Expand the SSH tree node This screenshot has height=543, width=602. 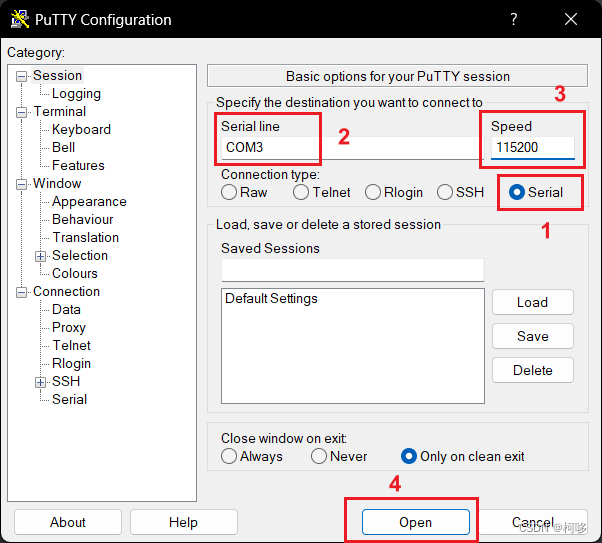point(40,382)
